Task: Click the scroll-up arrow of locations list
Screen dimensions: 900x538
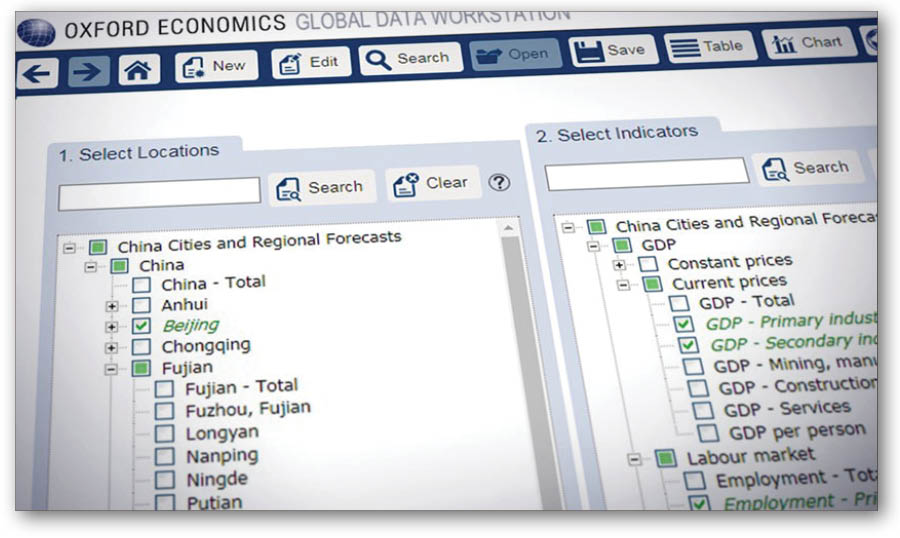Action: pyautogui.click(x=508, y=228)
